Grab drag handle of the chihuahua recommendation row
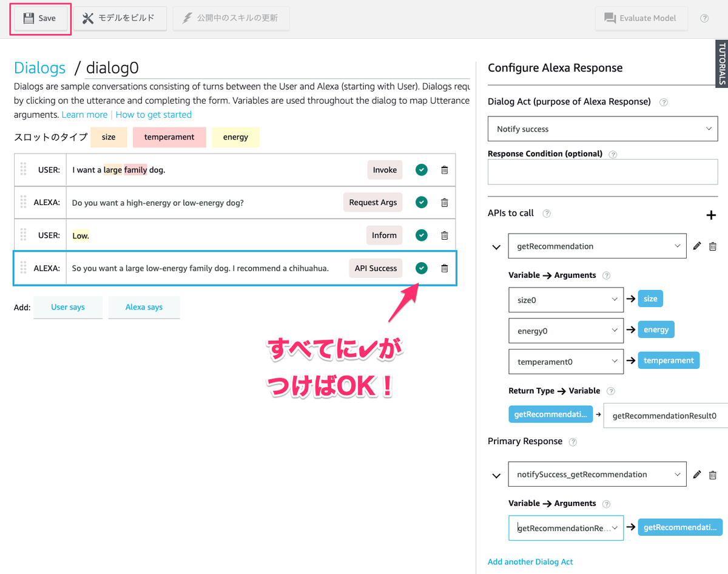728x574 pixels. click(24, 267)
